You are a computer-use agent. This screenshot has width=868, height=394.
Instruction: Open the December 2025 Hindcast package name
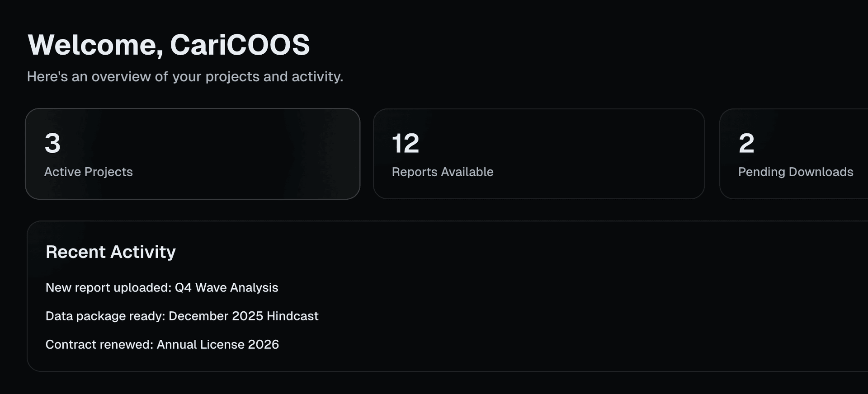243,316
